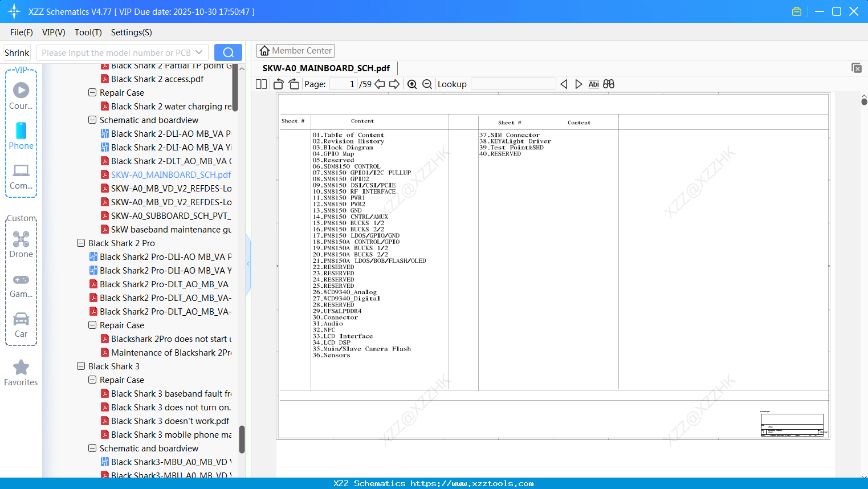The height and width of the screenshot is (489, 868).
Task: Open the model number dropdown arrow
Action: 199,52
